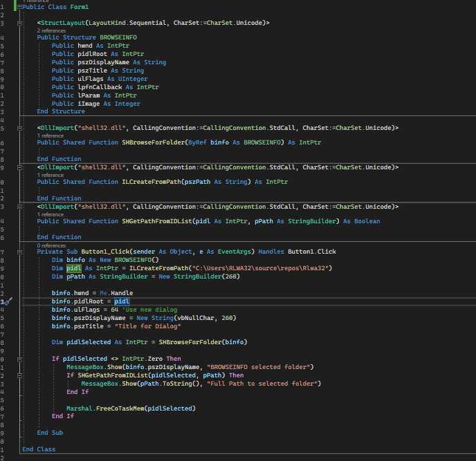Click 'ILCreateFromPath' in its Public Shared Function declaration
This screenshot has height=461, width=476.
click(x=152, y=182)
